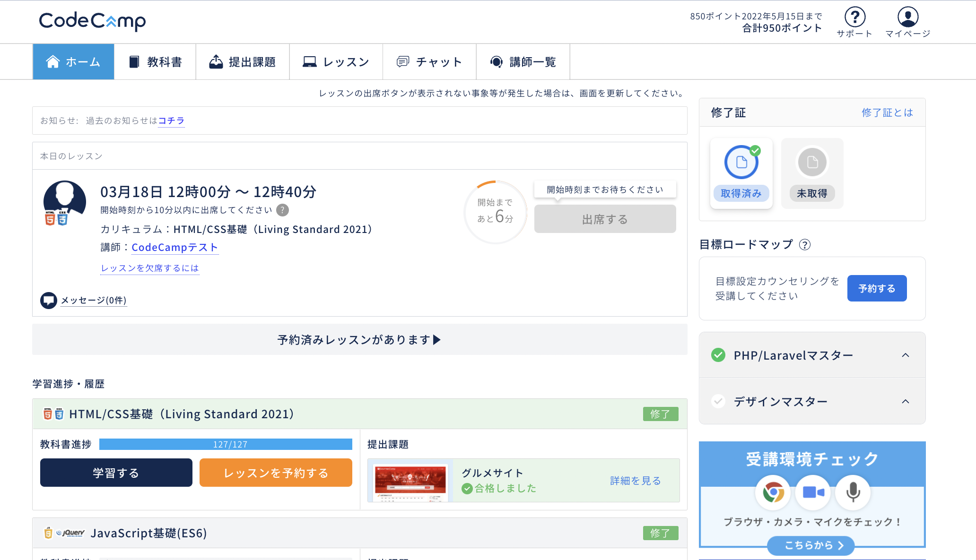Click the Chrome browser check icon

(x=773, y=492)
